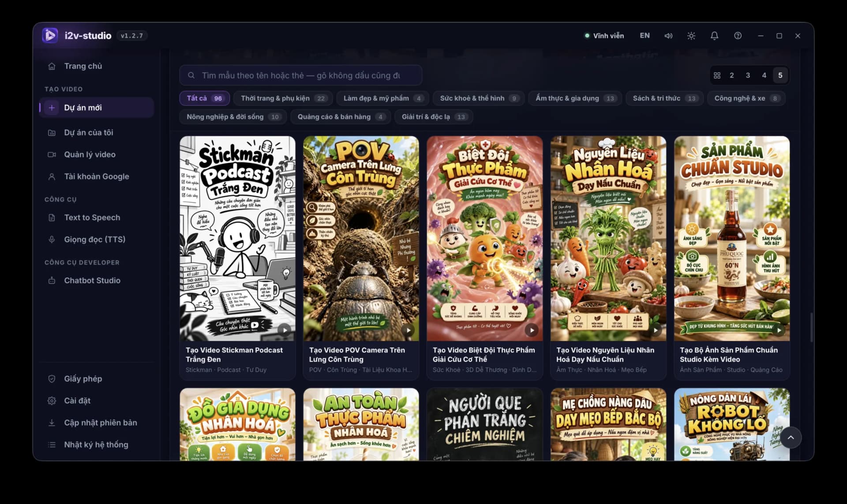
Task: Switch language using the EN toggle
Action: 645,36
